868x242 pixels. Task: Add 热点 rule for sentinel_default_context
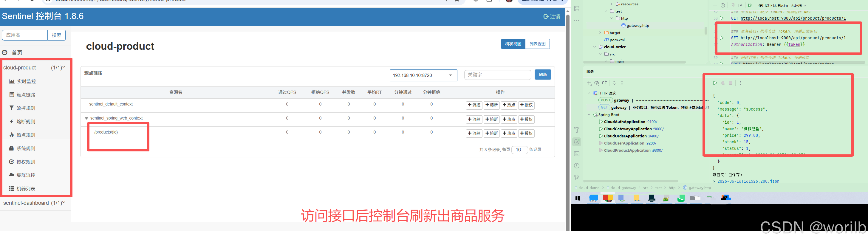(509, 105)
